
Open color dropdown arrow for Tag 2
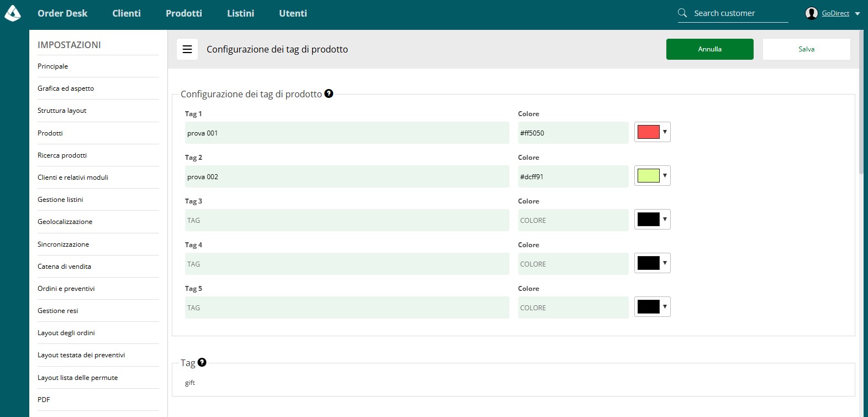click(x=665, y=175)
